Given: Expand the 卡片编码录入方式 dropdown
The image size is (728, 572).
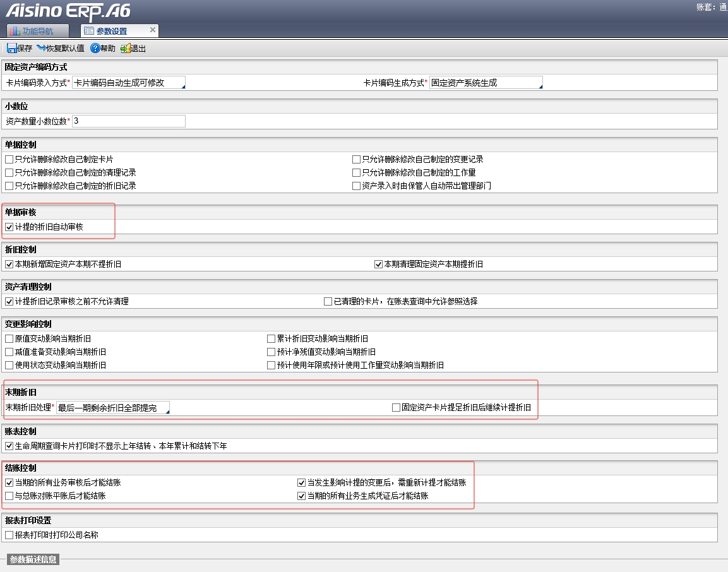Looking at the screenshot, I should tap(182, 85).
